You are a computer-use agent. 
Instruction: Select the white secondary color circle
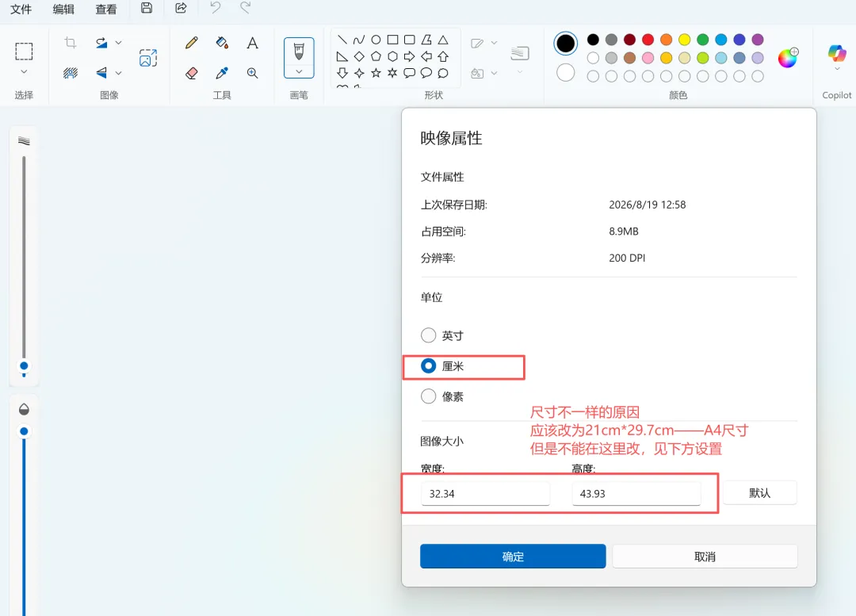566,72
